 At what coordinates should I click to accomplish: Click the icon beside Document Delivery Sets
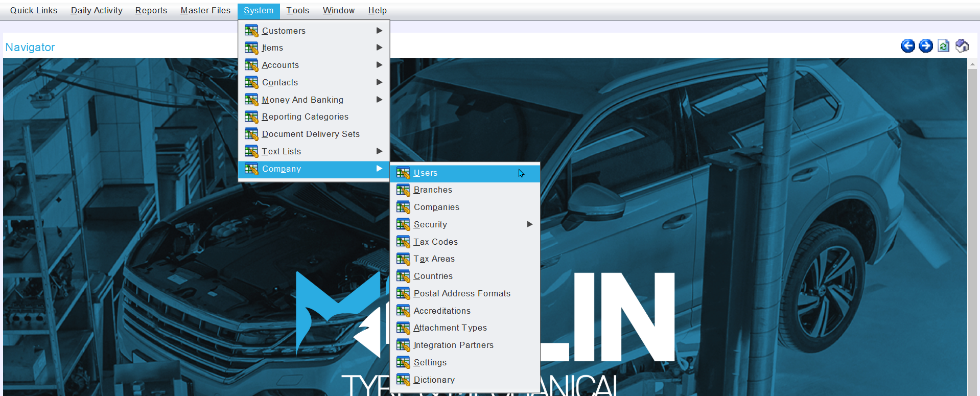pyautogui.click(x=251, y=134)
